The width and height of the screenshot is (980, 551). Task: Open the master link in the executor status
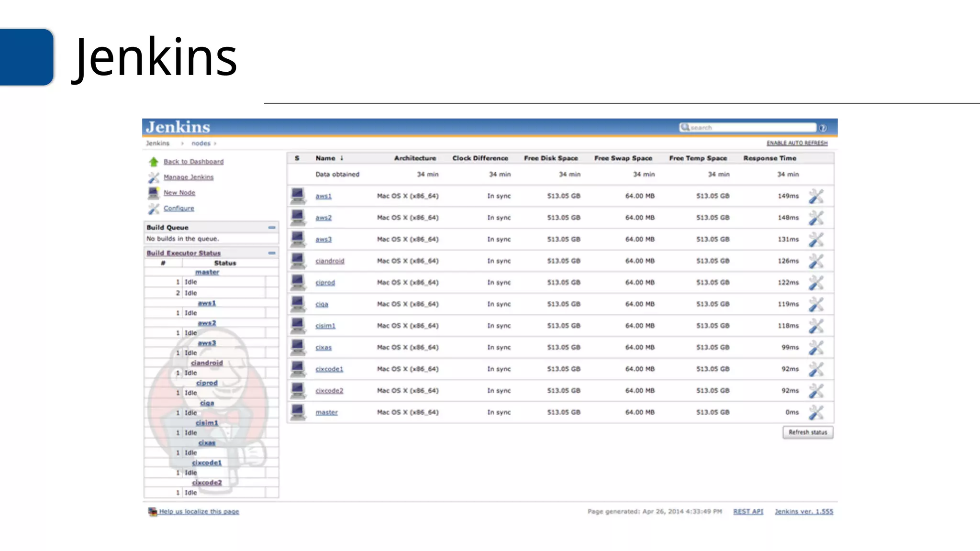[x=207, y=272]
